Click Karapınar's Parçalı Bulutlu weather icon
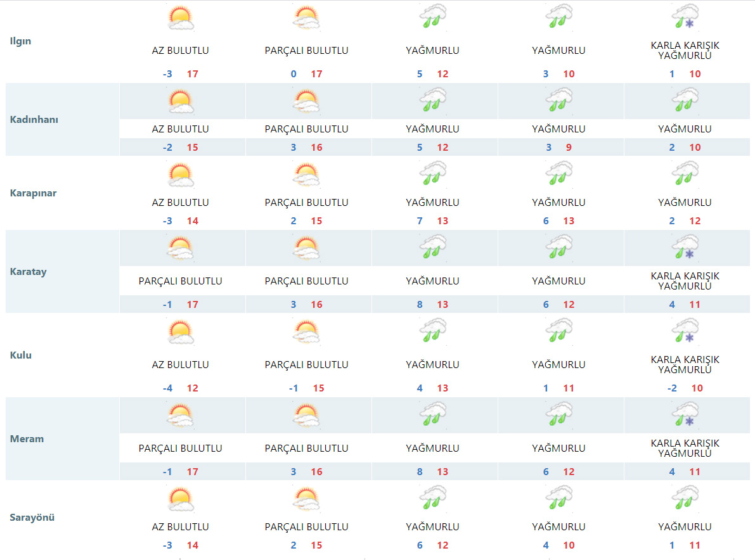Image resolution: width=755 pixels, height=560 pixels. click(306, 175)
